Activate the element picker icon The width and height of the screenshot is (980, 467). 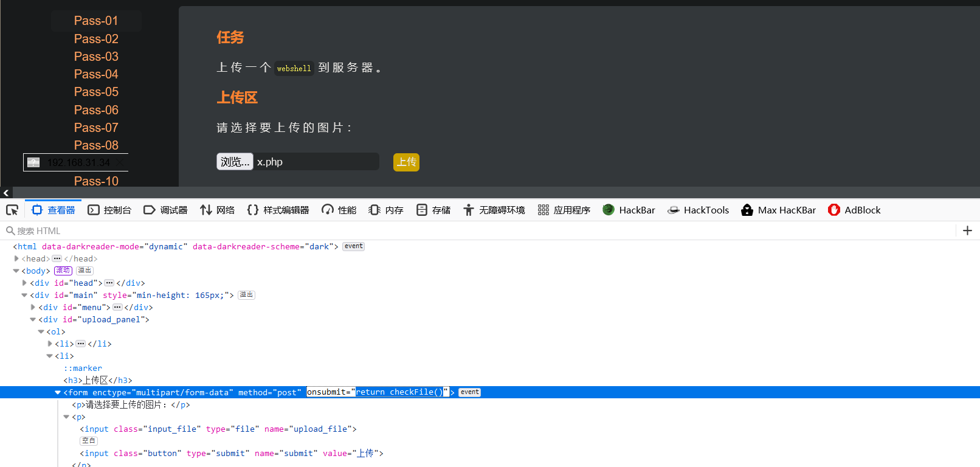point(12,210)
